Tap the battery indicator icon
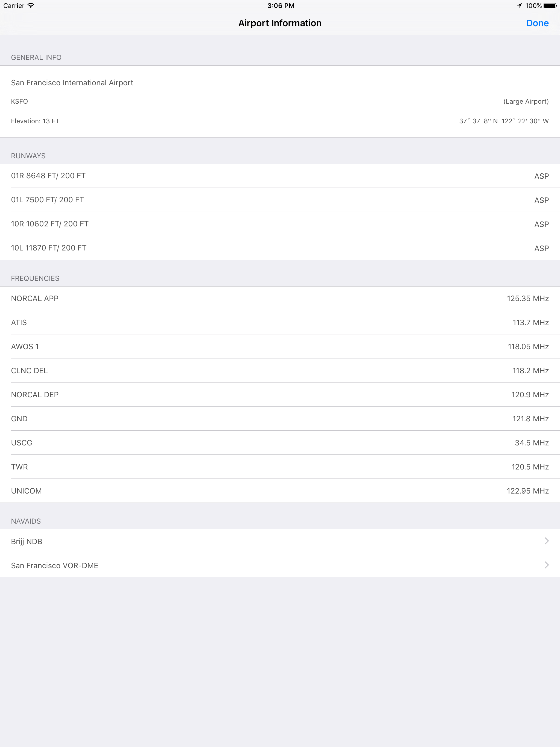560x747 pixels. (550, 5)
